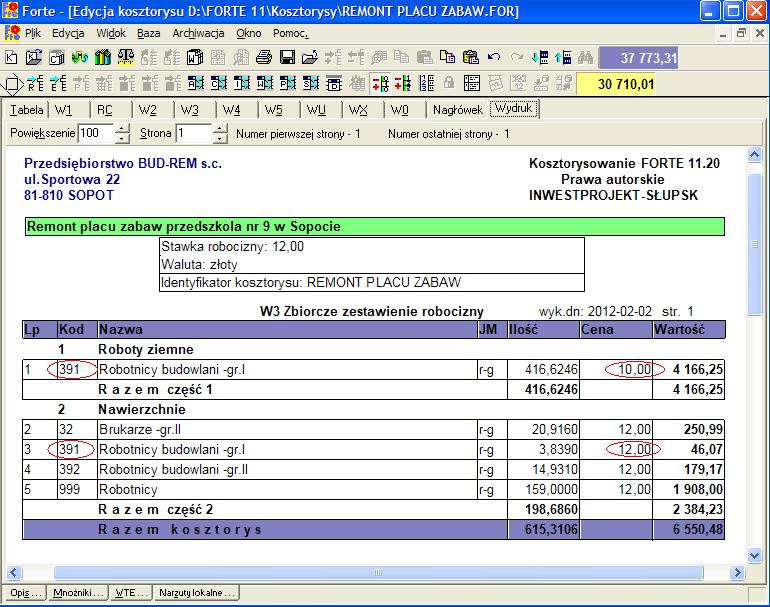The image size is (770, 607).
Task: Increase Strona with the up arrow
Action: [221, 129]
